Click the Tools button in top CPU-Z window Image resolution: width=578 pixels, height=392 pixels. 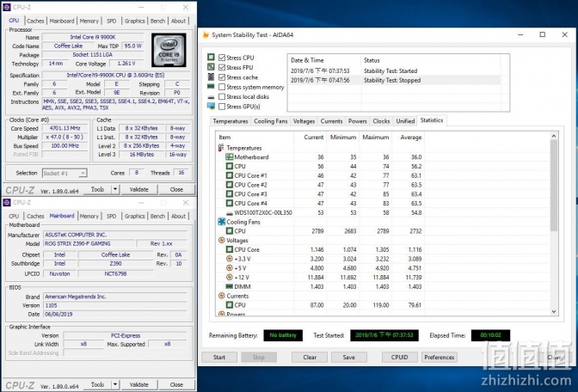[x=98, y=189]
